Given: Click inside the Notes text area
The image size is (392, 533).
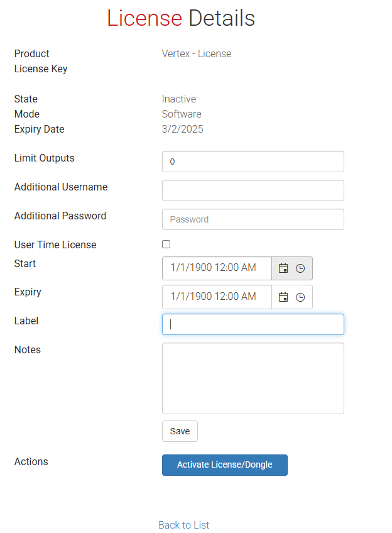Looking at the screenshot, I should [x=253, y=377].
